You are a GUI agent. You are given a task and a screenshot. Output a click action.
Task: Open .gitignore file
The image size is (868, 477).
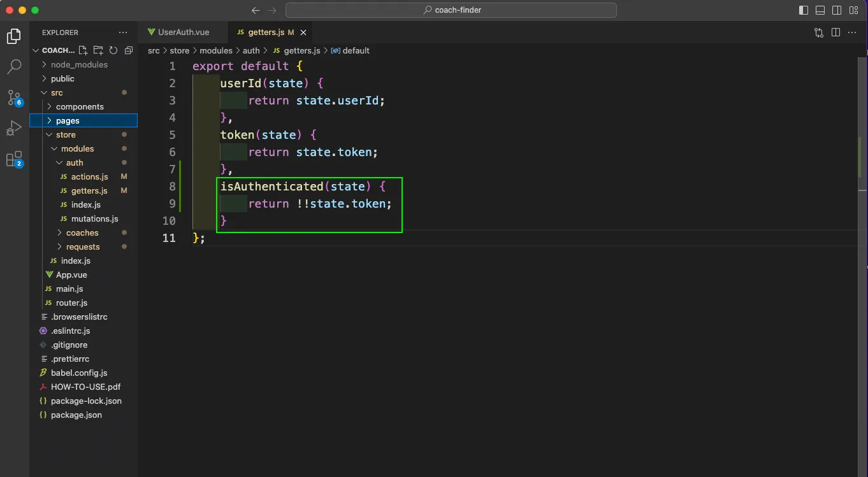pos(83,345)
